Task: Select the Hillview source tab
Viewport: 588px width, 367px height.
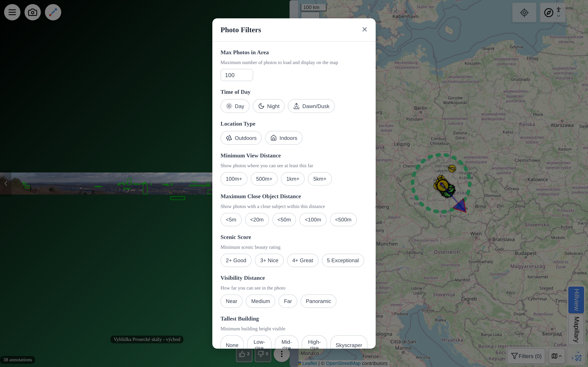Action: point(576,300)
